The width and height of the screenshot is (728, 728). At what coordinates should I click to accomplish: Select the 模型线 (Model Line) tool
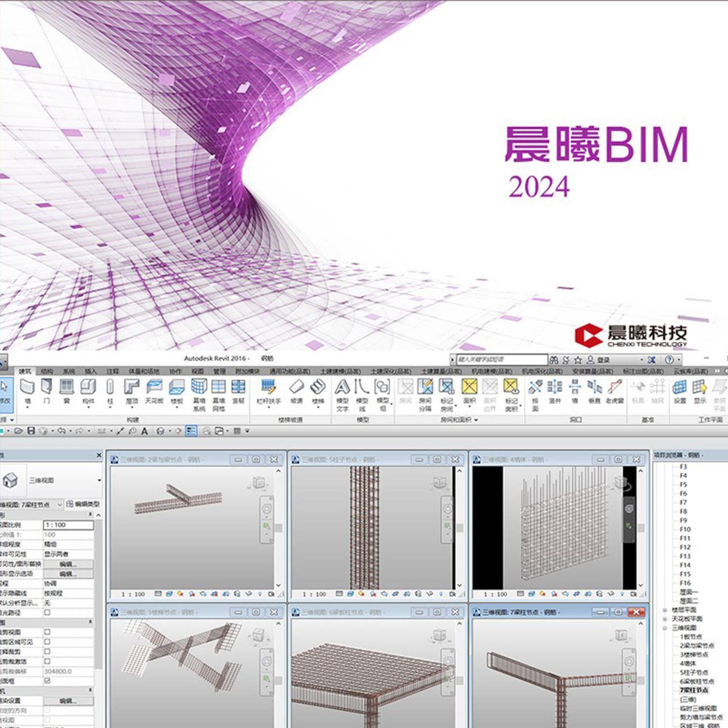tap(362, 395)
